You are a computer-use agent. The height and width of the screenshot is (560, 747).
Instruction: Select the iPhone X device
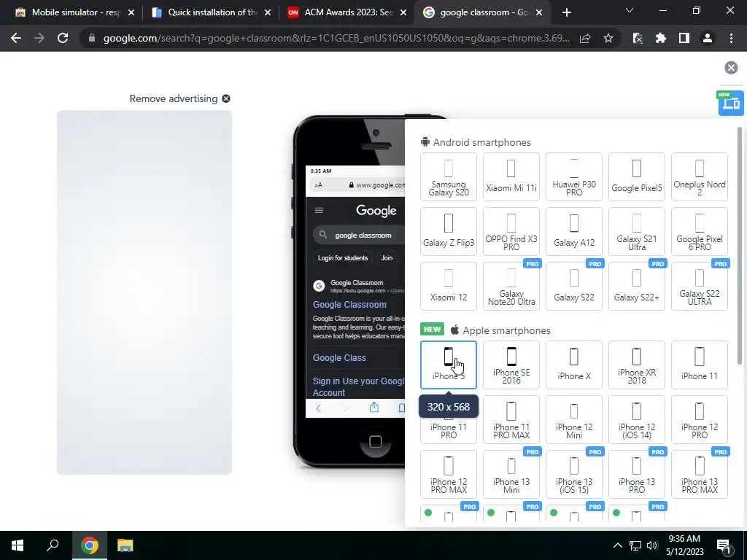click(x=574, y=365)
